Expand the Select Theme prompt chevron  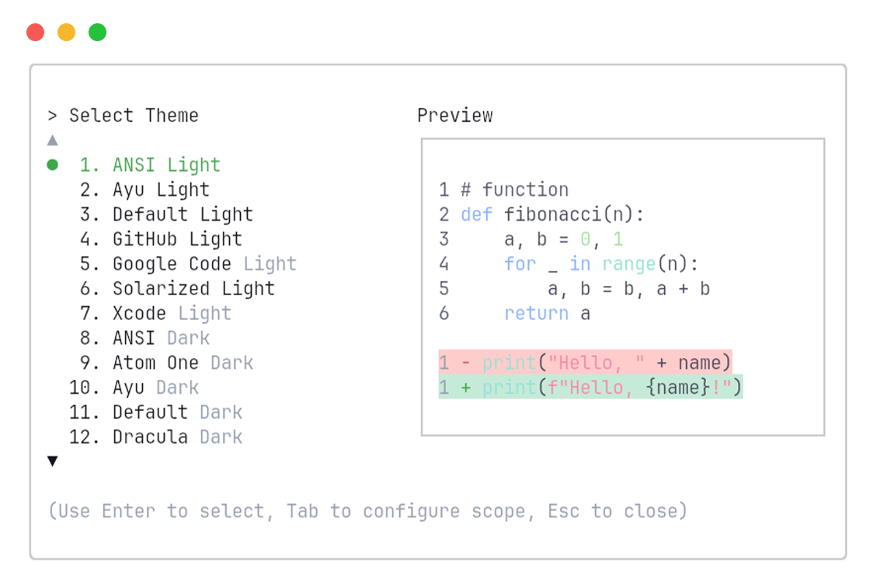point(51,115)
